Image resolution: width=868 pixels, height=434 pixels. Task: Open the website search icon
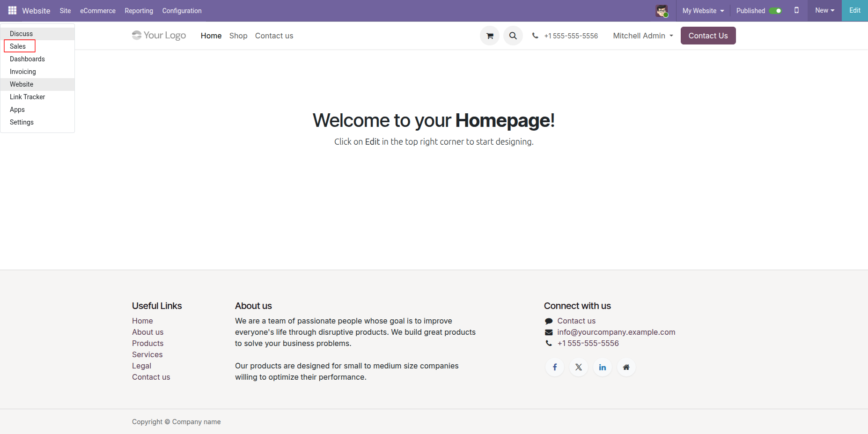point(513,36)
